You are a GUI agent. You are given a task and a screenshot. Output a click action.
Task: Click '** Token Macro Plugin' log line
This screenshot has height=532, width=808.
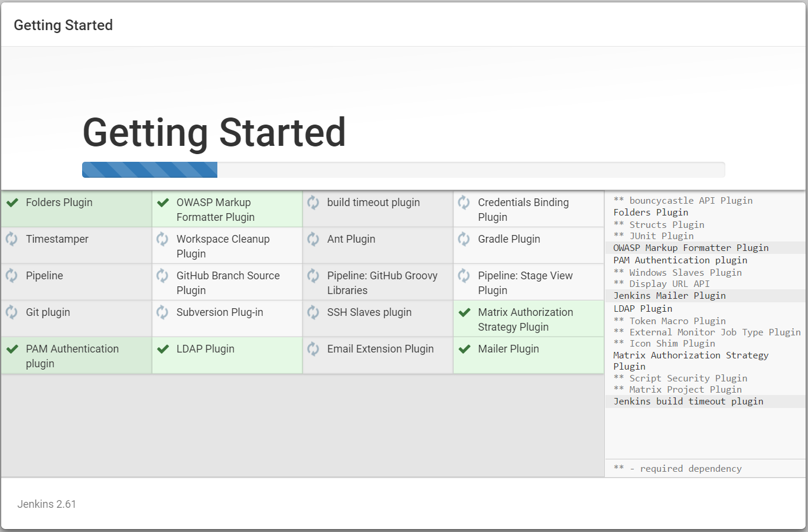click(669, 321)
